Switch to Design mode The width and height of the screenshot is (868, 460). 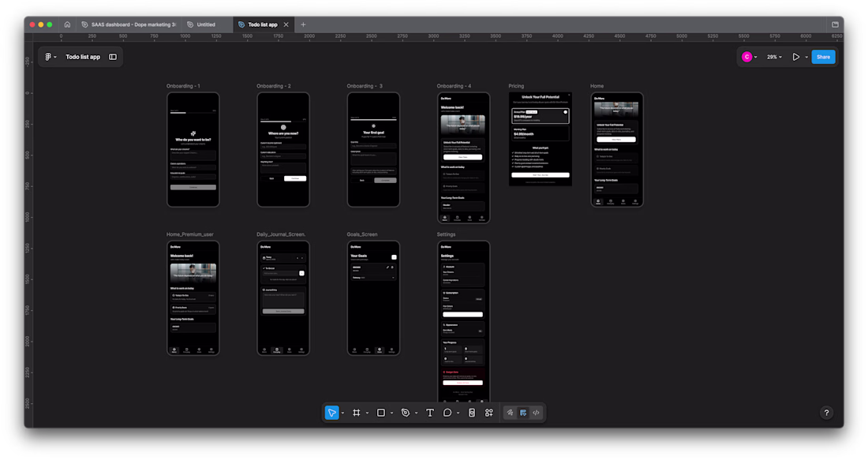[523, 413]
